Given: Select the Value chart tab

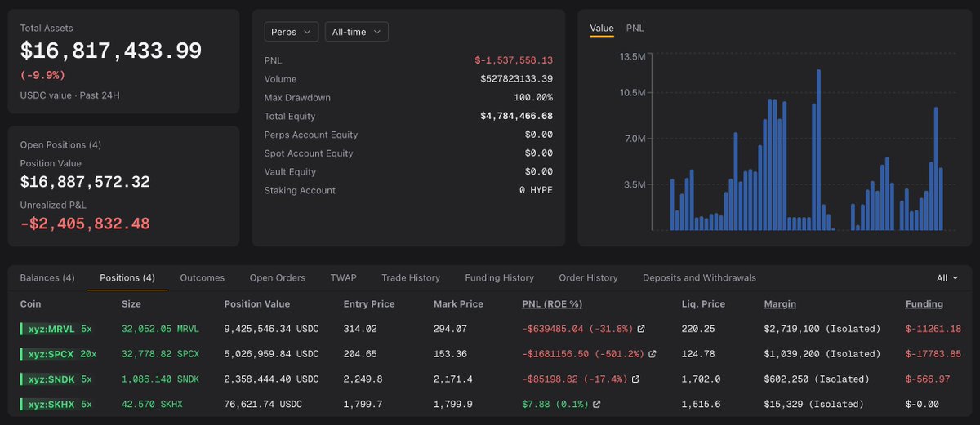Looking at the screenshot, I should (602, 29).
